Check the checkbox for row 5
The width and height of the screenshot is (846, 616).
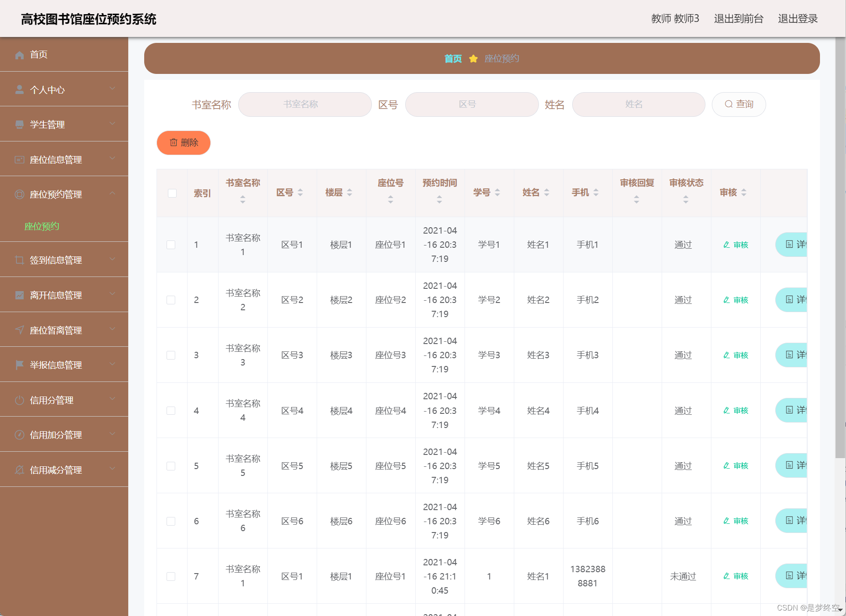pos(172,466)
